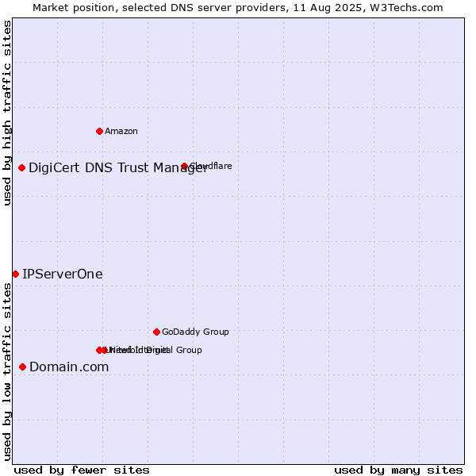
Task: Click the 'IPServerOne' label text
Action: tap(63, 274)
